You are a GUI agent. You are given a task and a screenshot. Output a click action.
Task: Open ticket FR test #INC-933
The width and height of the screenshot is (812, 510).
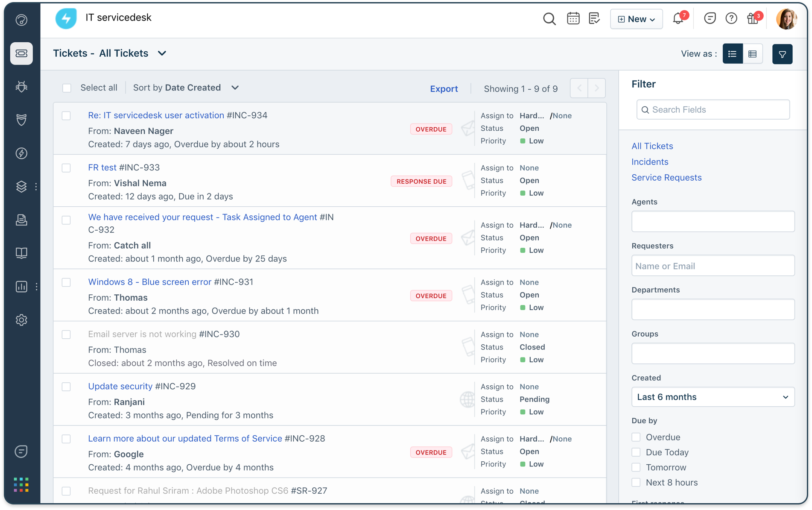tap(102, 167)
